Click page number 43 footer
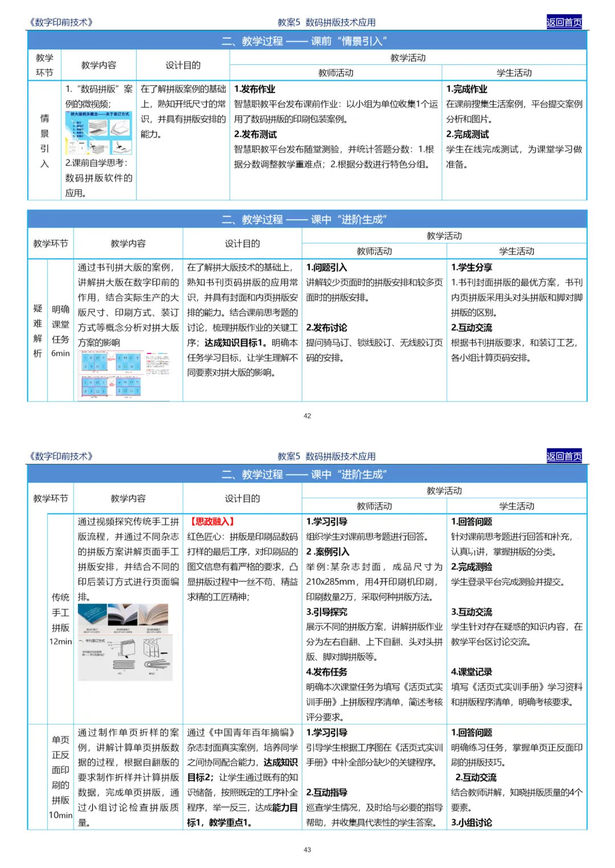Screen dimensions: 615x868 307,850
